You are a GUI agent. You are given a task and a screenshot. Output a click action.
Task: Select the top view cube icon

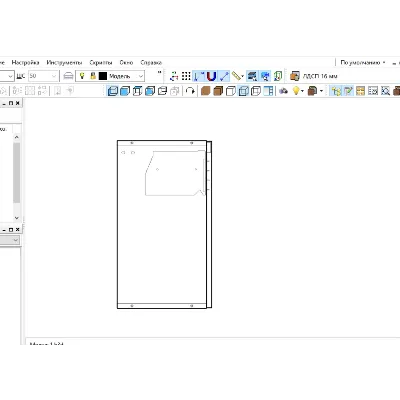click(137, 91)
